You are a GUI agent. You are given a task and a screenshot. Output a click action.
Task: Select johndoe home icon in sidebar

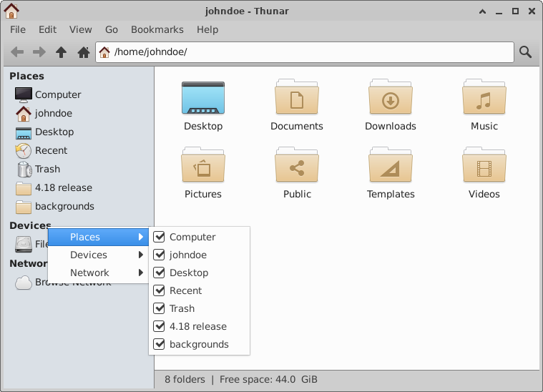click(x=23, y=114)
